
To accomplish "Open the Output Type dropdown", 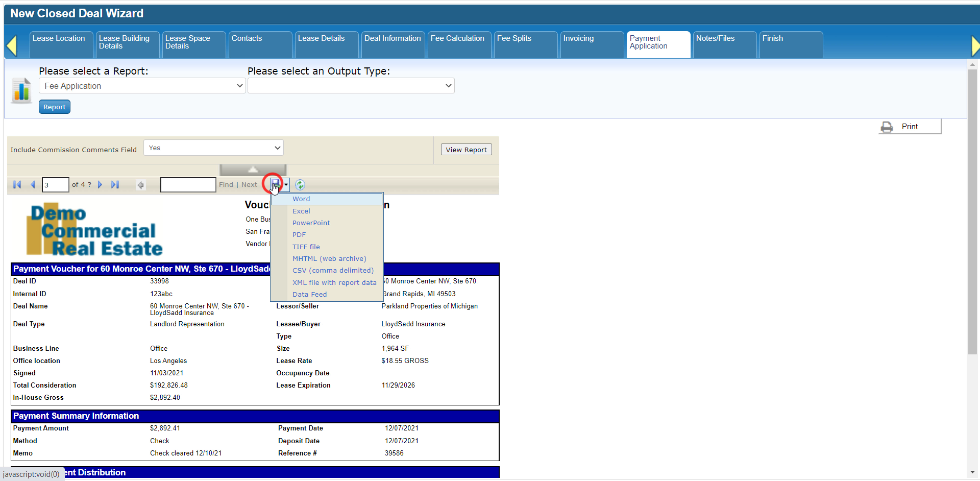I will click(351, 86).
